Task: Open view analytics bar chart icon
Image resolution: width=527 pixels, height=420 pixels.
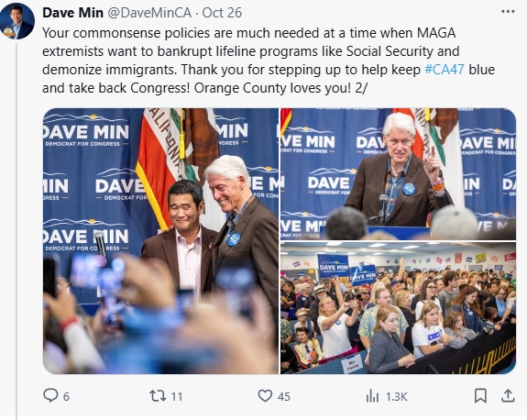Action: point(372,396)
